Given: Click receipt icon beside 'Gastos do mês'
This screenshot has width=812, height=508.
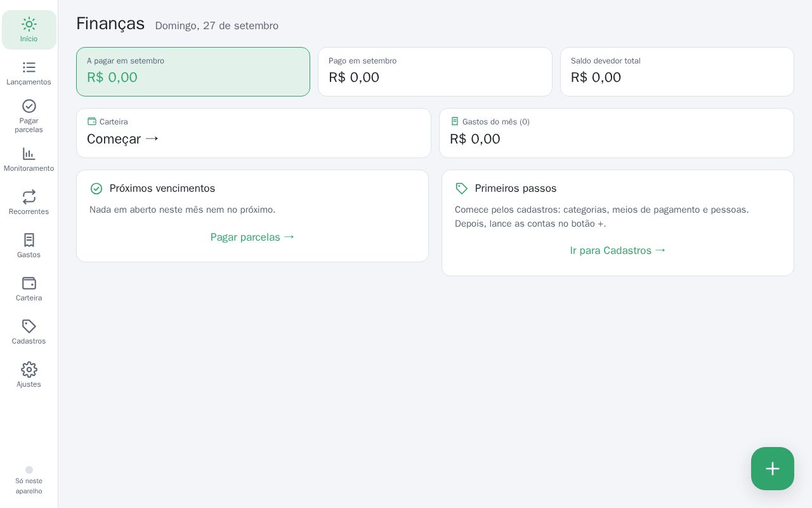Looking at the screenshot, I should click(455, 121).
